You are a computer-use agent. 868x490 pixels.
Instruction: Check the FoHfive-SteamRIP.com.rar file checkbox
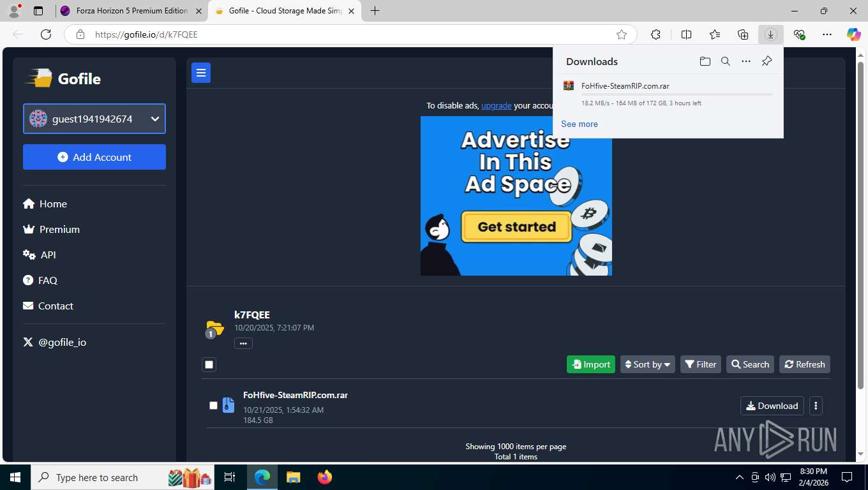click(213, 405)
